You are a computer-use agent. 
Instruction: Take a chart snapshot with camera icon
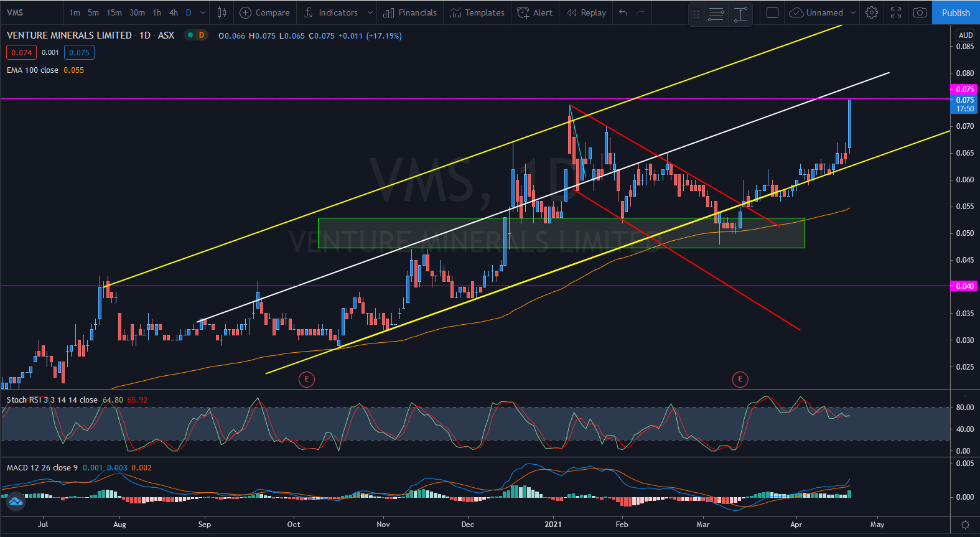tap(920, 12)
